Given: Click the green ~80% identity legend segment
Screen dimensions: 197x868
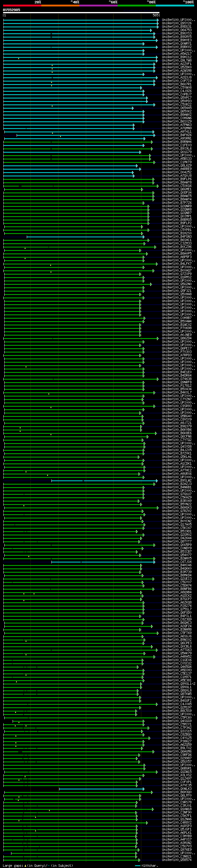Looking at the screenshot, I should coord(137,6).
